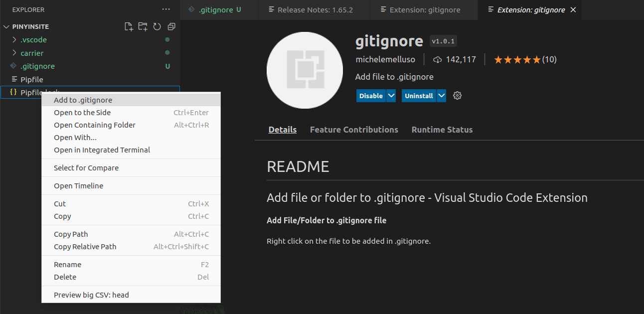Open explorer views and more actions menu
Image resolution: width=644 pixels, height=314 pixels.
pyautogui.click(x=166, y=9)
